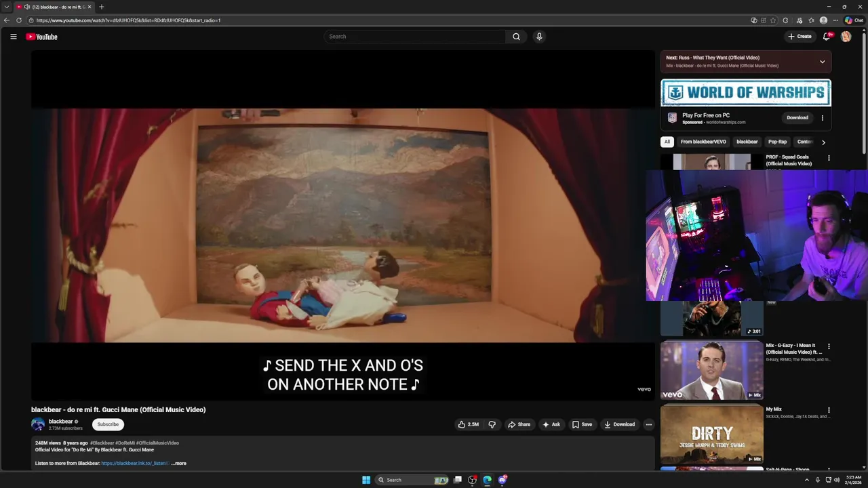The width and height of the screenshot is (868, 488).
Task: Click the World of Warships banner
Action: pyautogui.click(x=746, y=93)
